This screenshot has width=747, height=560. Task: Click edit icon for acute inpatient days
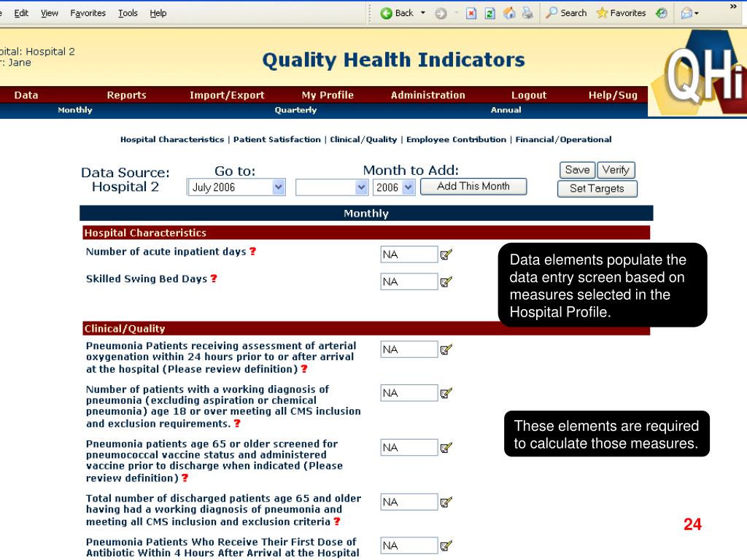point(446,254)
